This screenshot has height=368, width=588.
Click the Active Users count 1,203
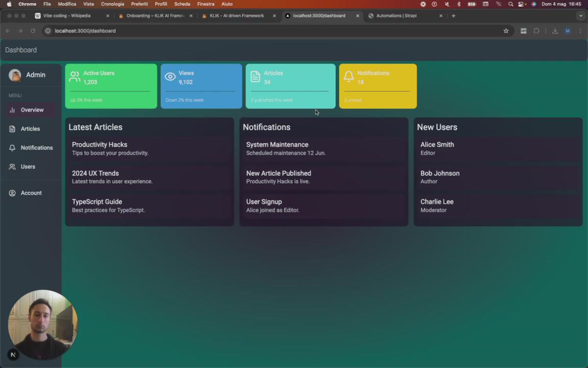90,82
